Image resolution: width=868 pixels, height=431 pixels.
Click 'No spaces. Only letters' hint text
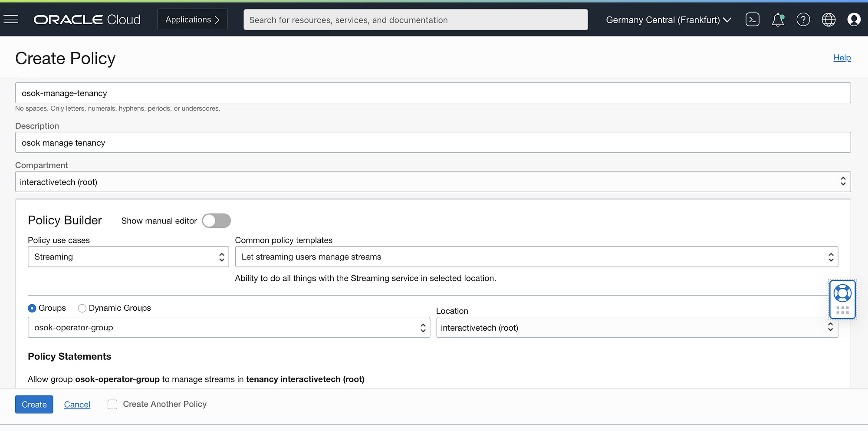[118, 109]
